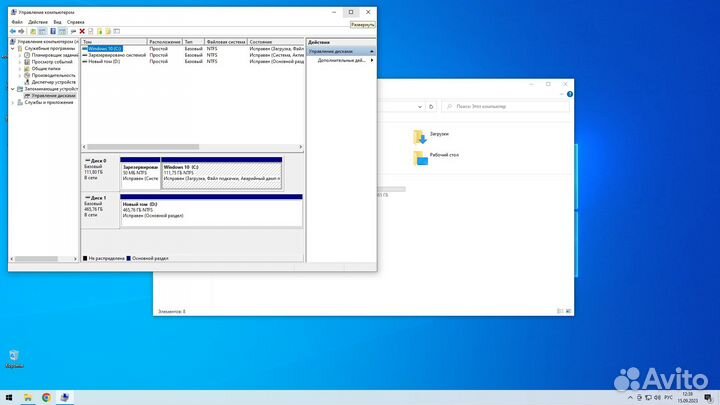Open the Просмотр событий tree item

48,62
